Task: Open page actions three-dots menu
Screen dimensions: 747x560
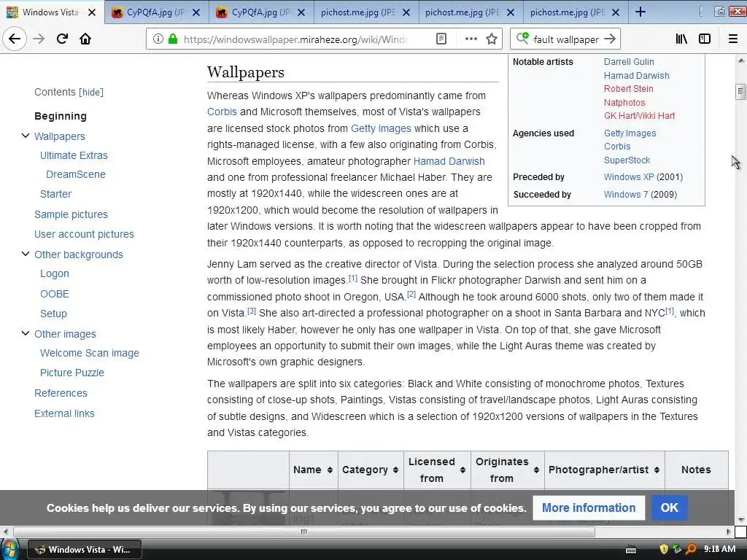Action: pos(471,39)
